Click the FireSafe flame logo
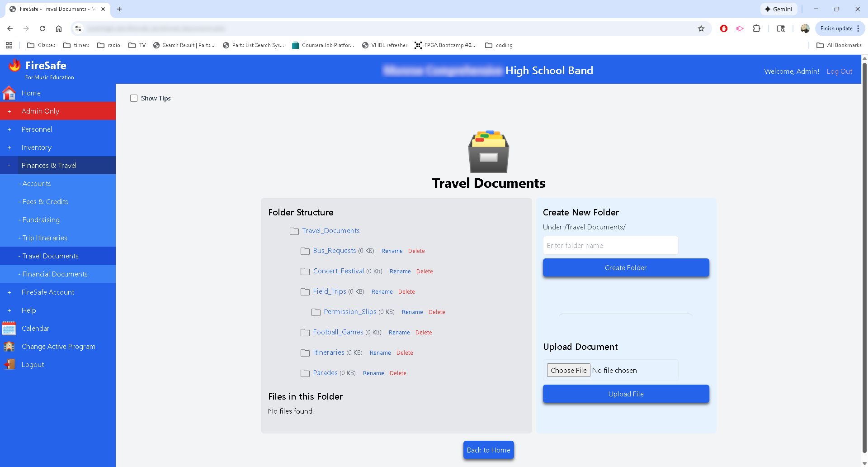The width and height of the screenshot is (868, 467). (14, 65)
